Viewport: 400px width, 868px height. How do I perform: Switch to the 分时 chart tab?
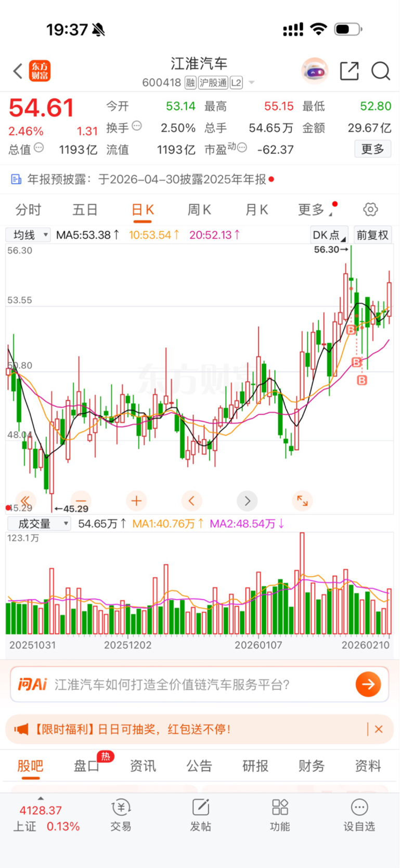pos(28,210)
